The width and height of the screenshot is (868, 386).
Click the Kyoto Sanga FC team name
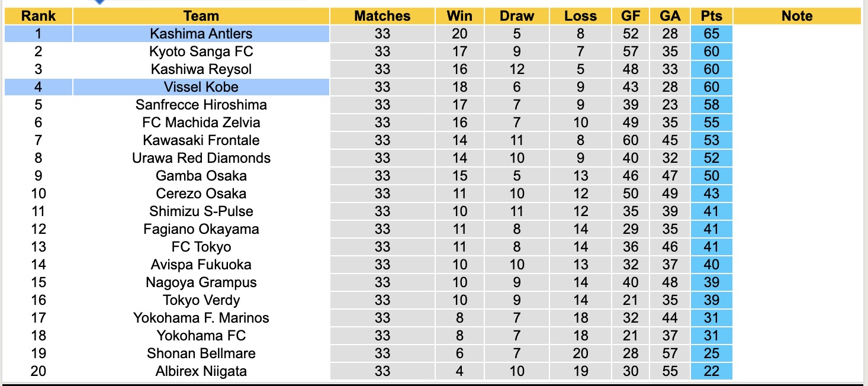pos(201,52)
